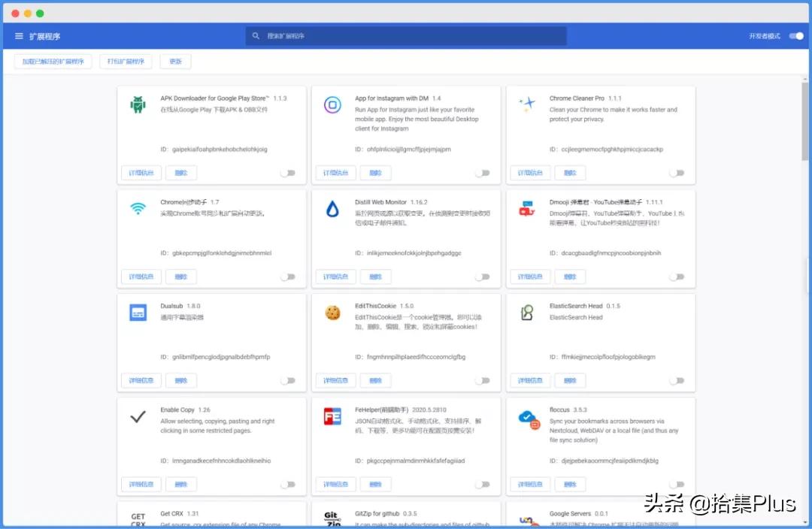Toggle developer mode (开发者模式) switch
Screen dimensions: 812x529
pyautogui.click(x=796, y=36)
